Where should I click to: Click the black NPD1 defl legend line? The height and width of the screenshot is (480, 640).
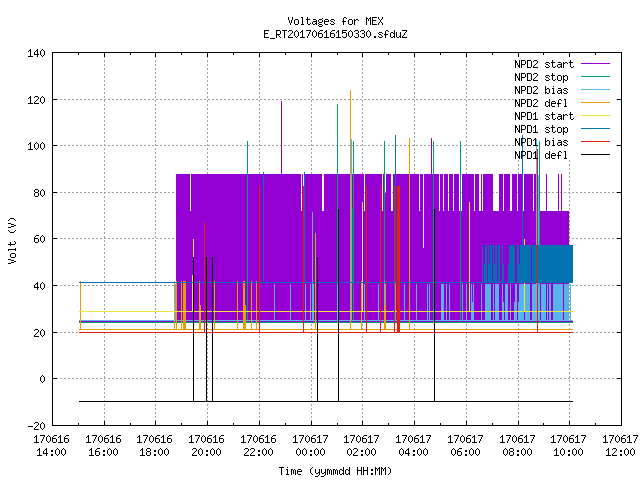pyautogui.click(x=596, y=155)
